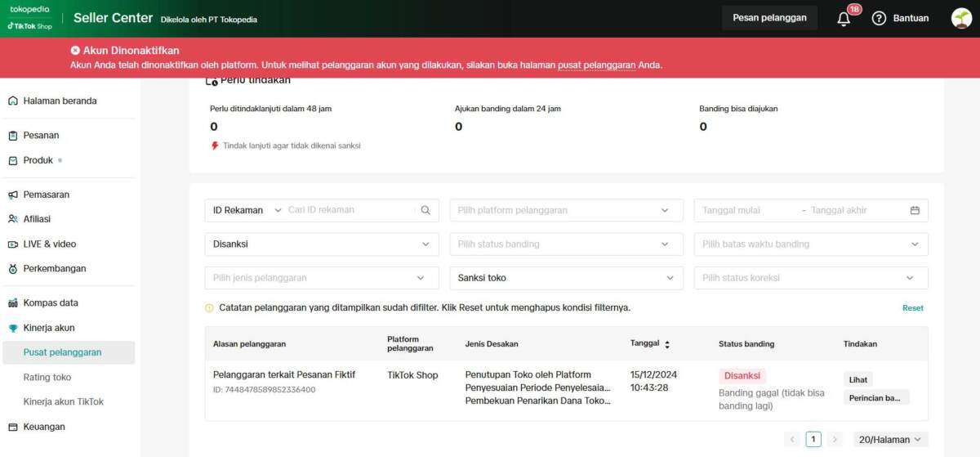980x457 pixels.
Task: Expand Pilih platform pelanggaran dropdown
Action: (567, 210)
